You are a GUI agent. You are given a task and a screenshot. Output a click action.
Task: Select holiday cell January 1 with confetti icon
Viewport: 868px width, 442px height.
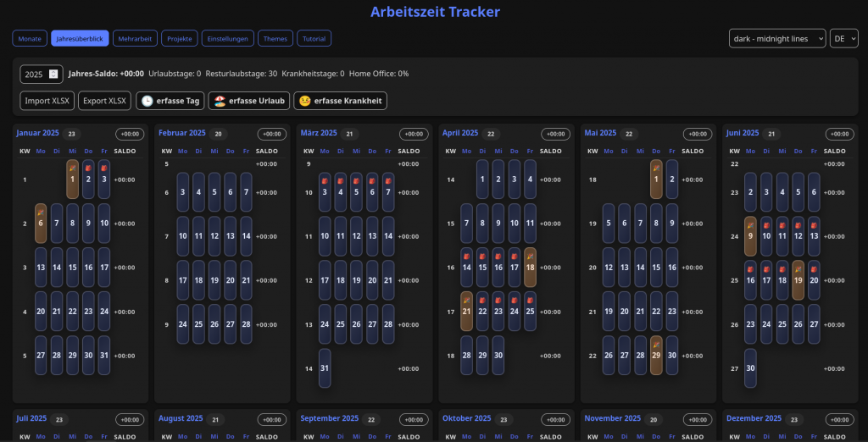point(72,179)
